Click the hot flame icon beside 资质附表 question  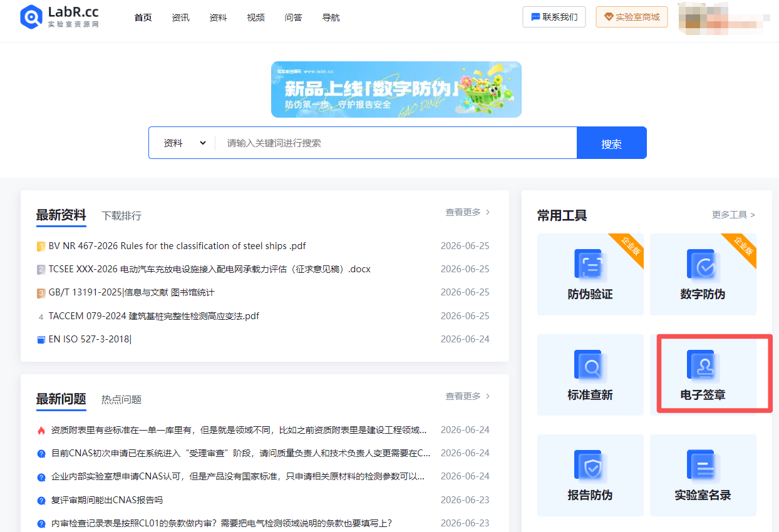[x=41, y=431]
